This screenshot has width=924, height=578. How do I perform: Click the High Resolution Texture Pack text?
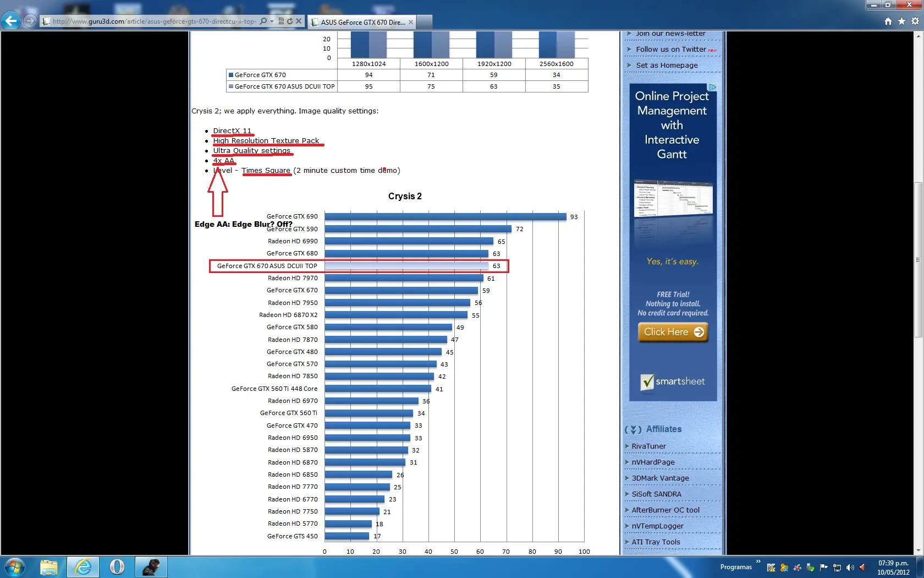[x=266, y=141]
